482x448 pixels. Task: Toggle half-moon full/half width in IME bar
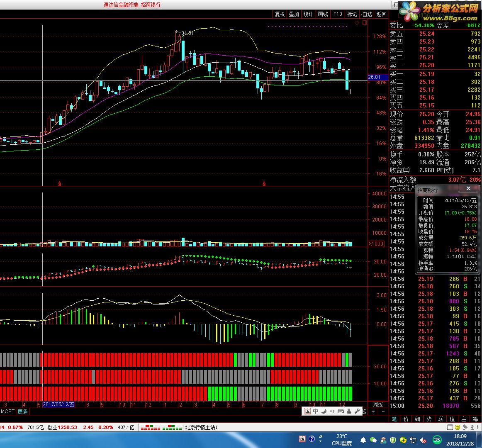pyautogui.click(x=324, y=411)
